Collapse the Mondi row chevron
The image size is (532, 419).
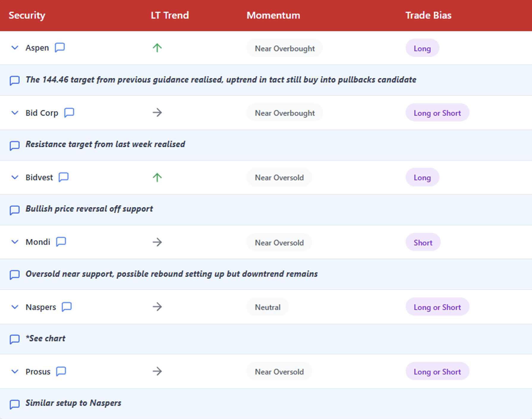15,242
